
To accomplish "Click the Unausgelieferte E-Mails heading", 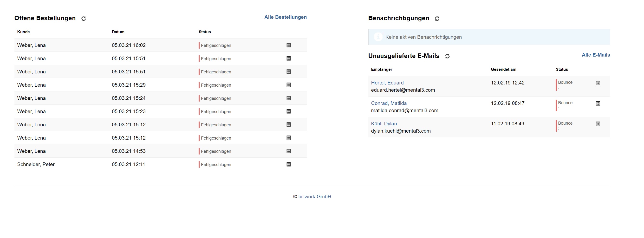I will (x=404, y=56).
